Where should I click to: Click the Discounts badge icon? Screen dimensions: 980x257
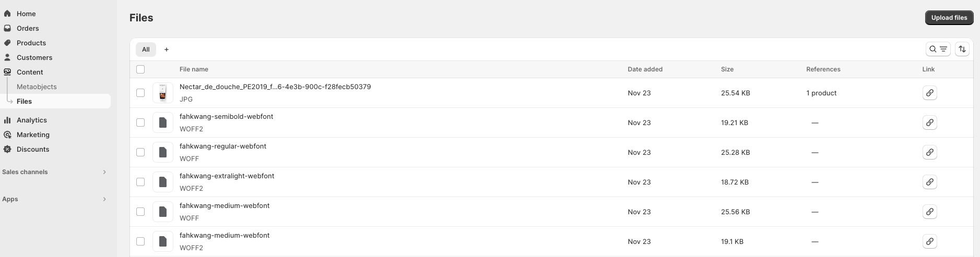(x=7, y=149)
